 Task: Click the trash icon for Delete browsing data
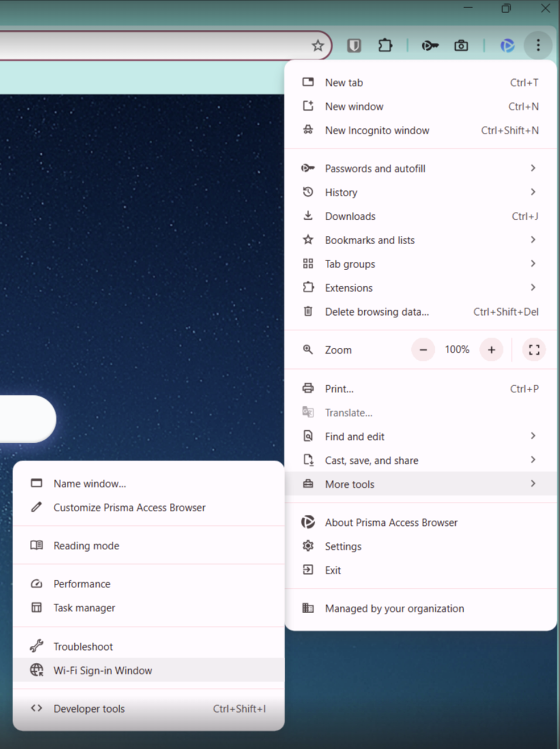pyautogui.click(x=308, y=311)
